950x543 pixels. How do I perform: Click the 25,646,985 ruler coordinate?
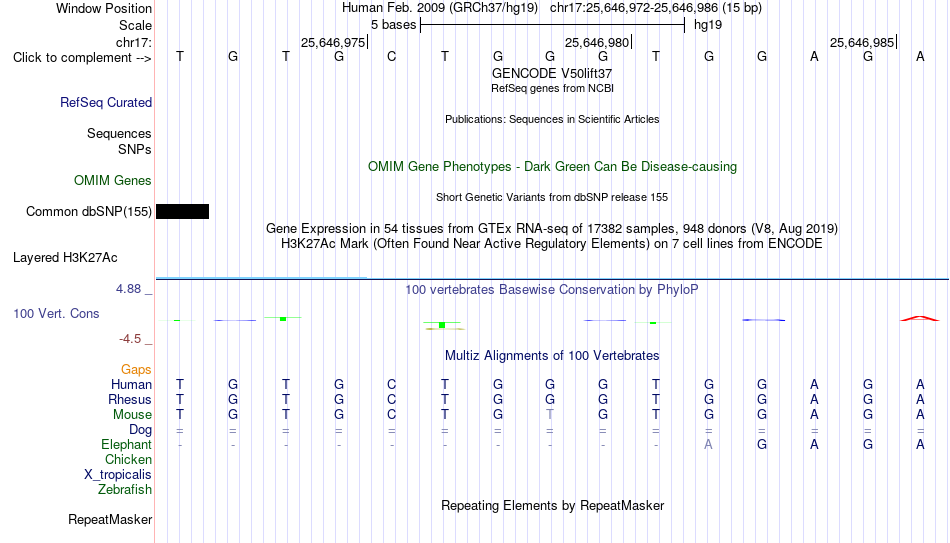click(x=862, y=42)
